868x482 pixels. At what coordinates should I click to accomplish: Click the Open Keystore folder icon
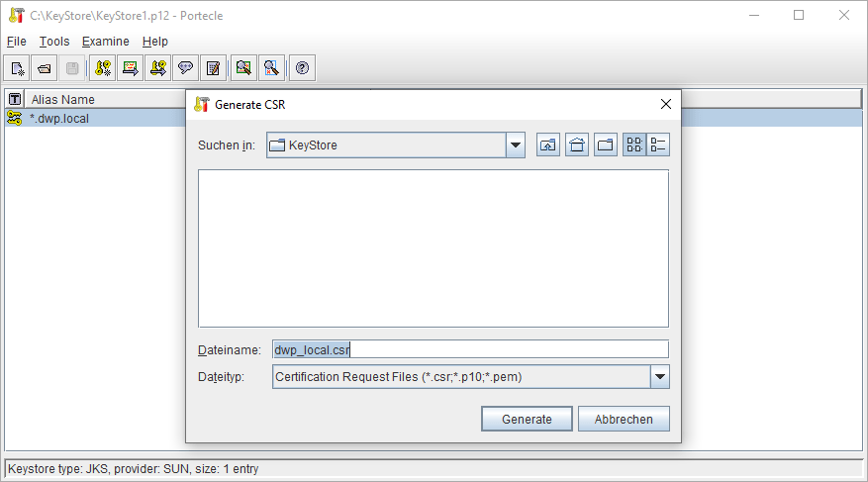click(x=45, y=68)
